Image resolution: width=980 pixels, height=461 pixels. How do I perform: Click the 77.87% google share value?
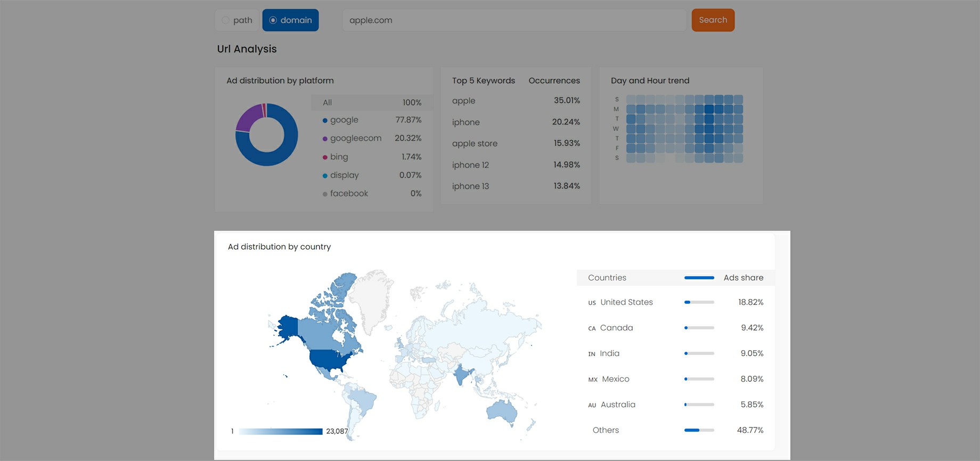coord(408,120)
